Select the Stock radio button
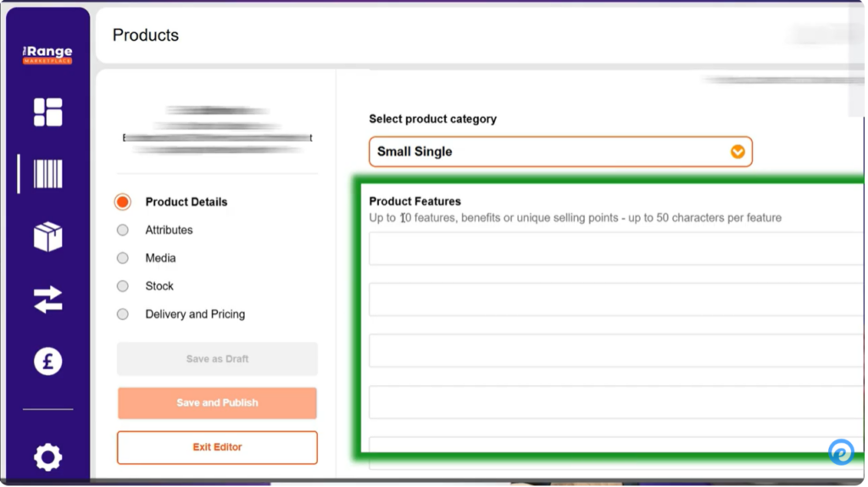The image size is (868, 487). [x=123, y=286]
